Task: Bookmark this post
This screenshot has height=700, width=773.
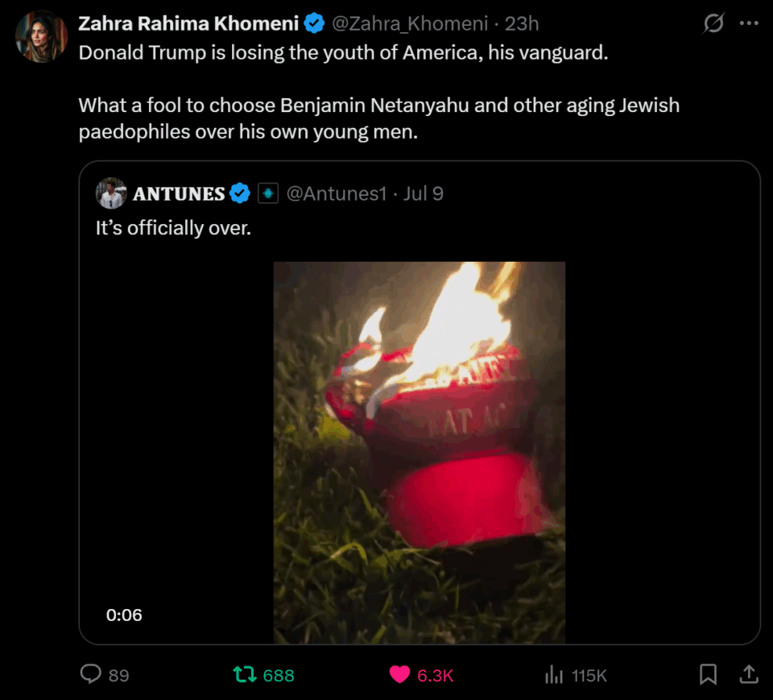Action: (x=708, y=674)
